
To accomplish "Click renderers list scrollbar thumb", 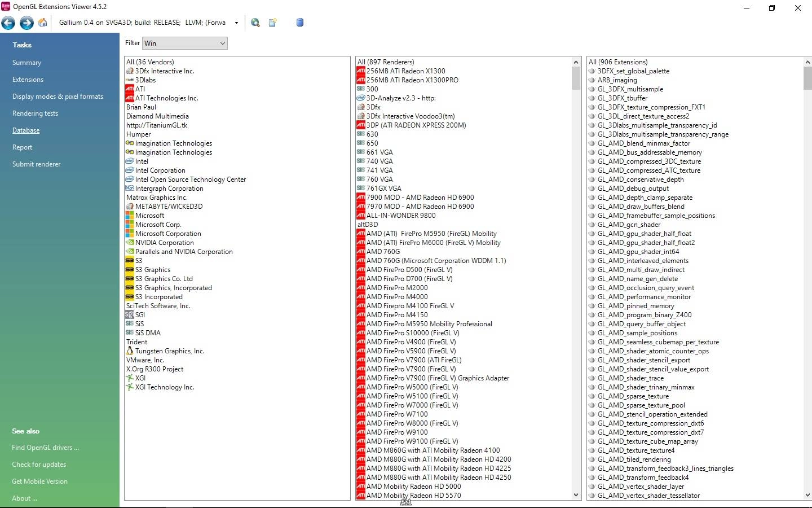I will [576, 78].
